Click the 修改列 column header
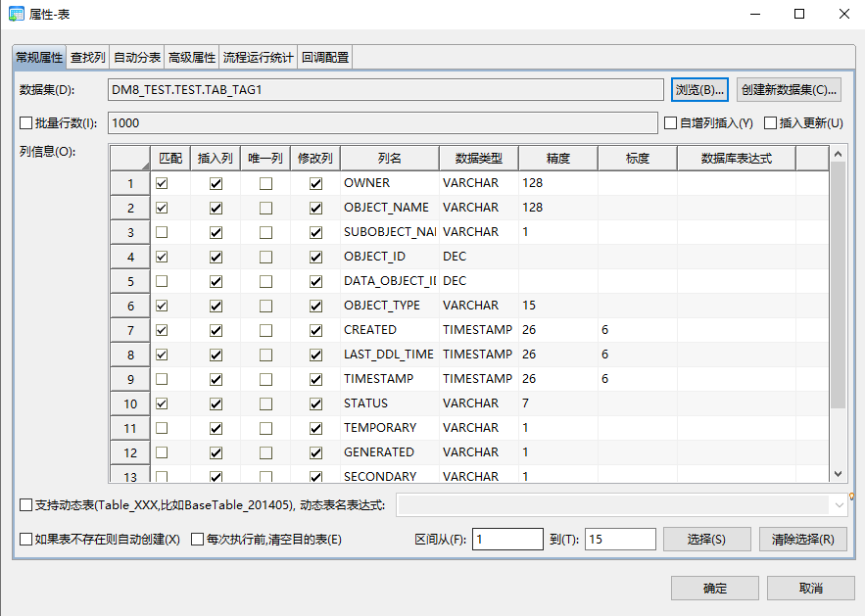The height and width of the screenshot is (616, 865). click(x=315, y=159)
